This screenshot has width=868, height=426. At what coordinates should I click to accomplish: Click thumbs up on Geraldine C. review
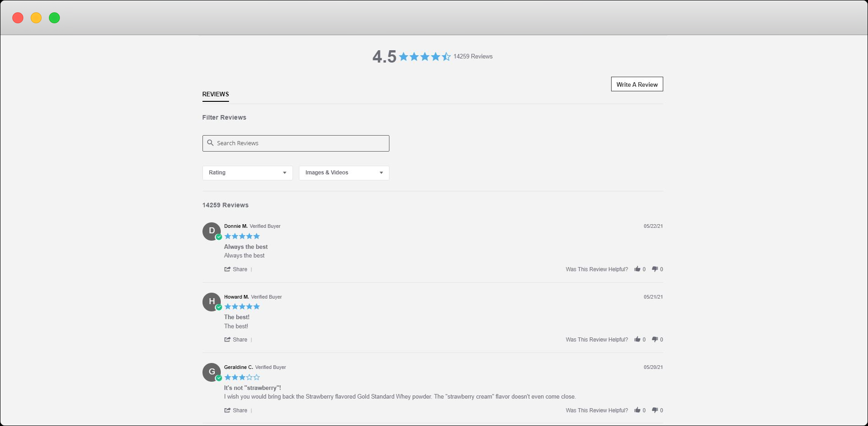pos(637,410)
